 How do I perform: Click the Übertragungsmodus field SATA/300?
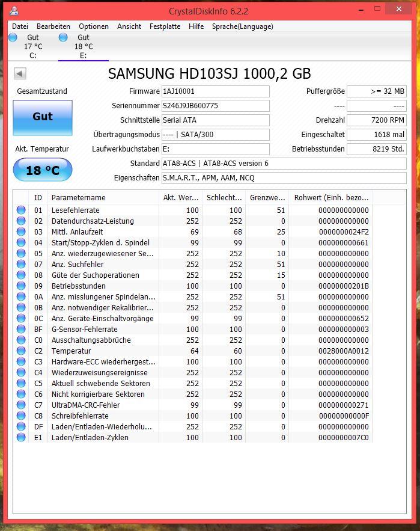tap(216, 135)
